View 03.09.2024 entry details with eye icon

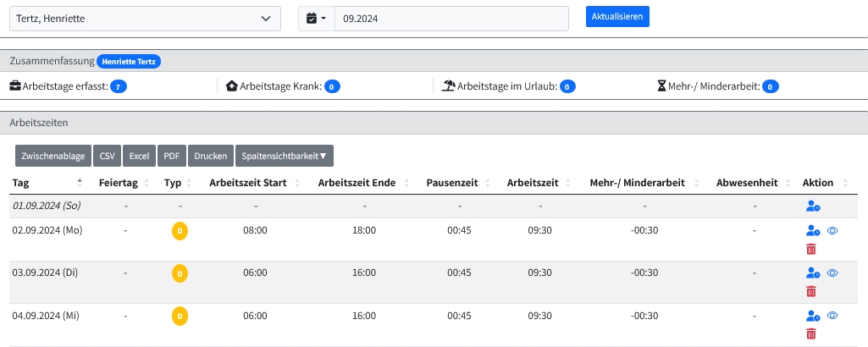coord(832,273)
